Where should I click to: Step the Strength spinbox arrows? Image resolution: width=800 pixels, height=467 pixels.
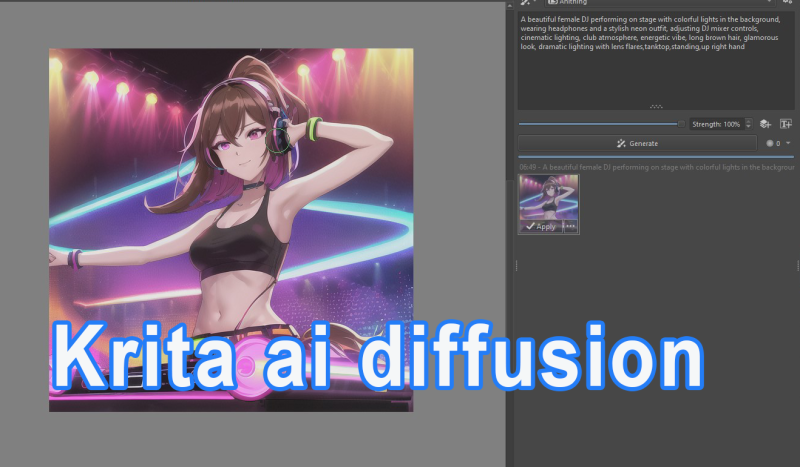click(748, 124)
